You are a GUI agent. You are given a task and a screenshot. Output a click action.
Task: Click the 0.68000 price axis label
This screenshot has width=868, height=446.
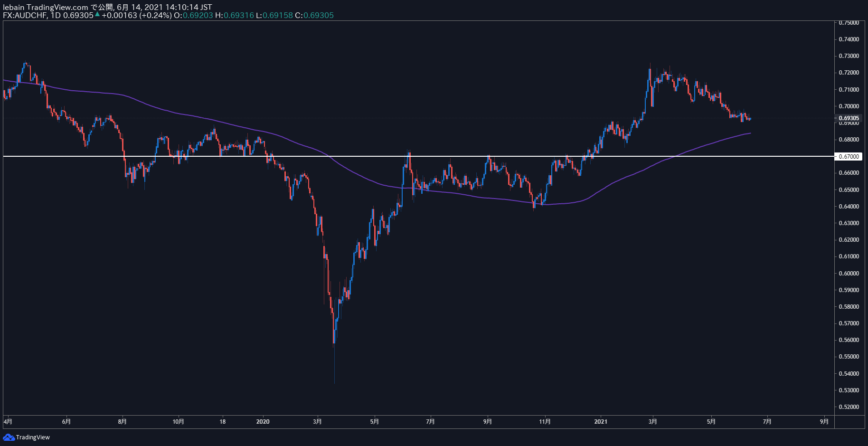click(x=849, y=140)
